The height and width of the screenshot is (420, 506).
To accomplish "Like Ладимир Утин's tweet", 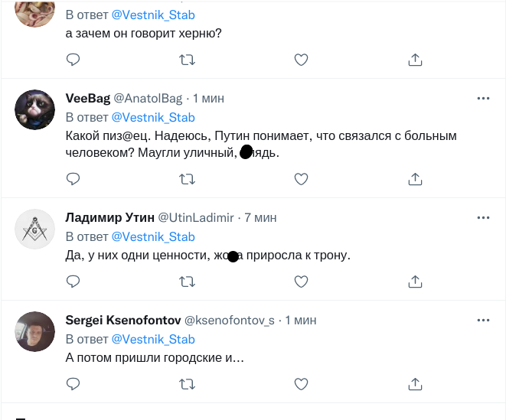I will pyautogui.click(x=301, y=282).
